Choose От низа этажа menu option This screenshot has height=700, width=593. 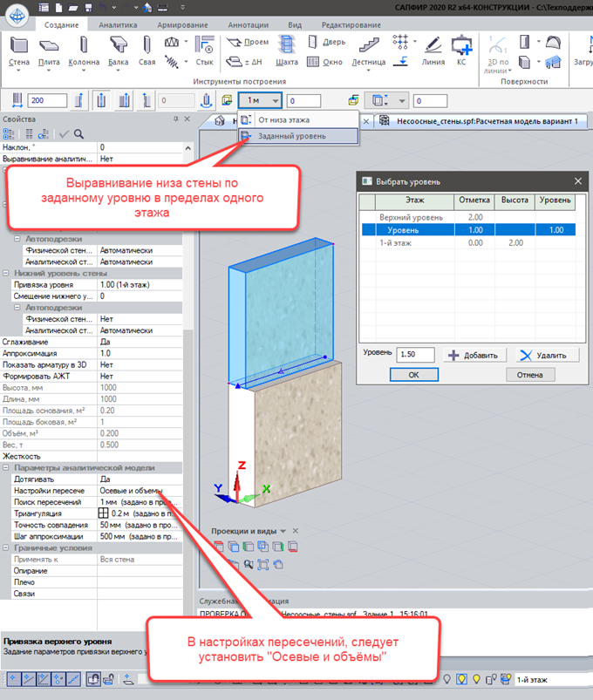click(x=298, y=119)
